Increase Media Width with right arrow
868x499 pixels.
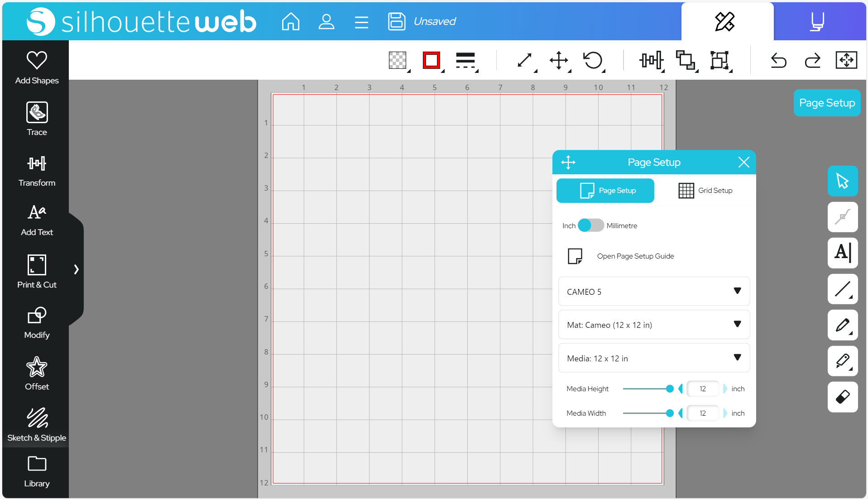click(725, 413)
